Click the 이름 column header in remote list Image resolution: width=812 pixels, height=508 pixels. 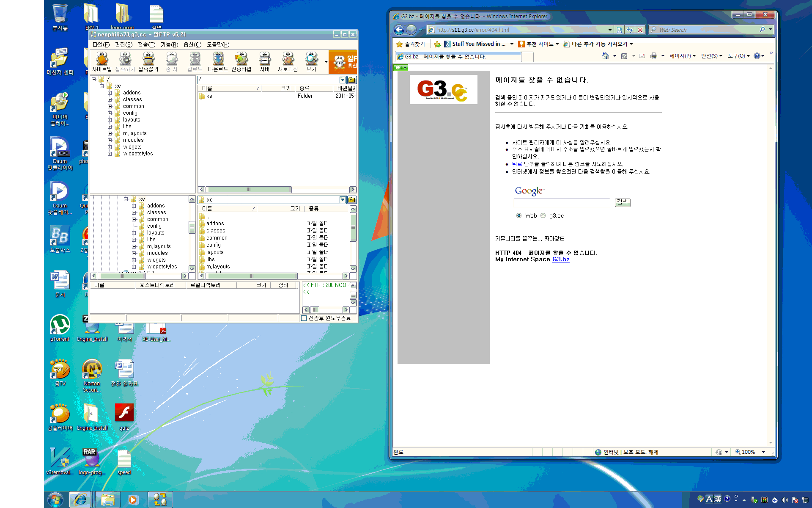(x=230, y=88)
